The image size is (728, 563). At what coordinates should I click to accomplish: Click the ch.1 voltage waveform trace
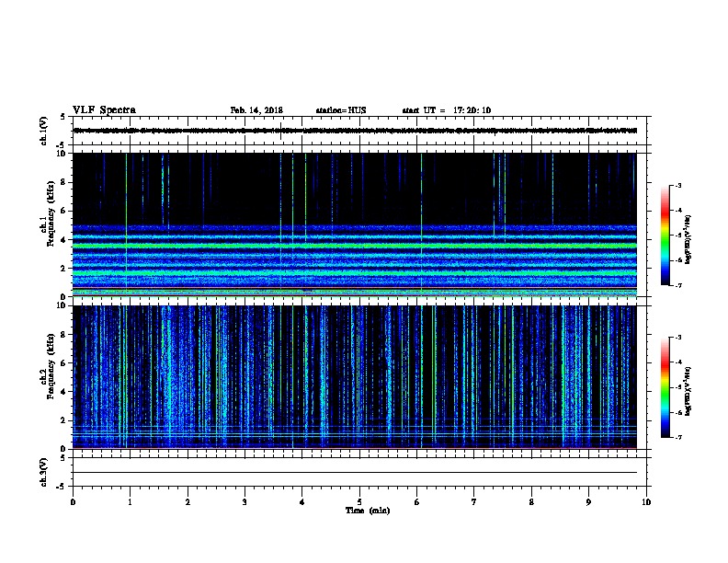355,131
